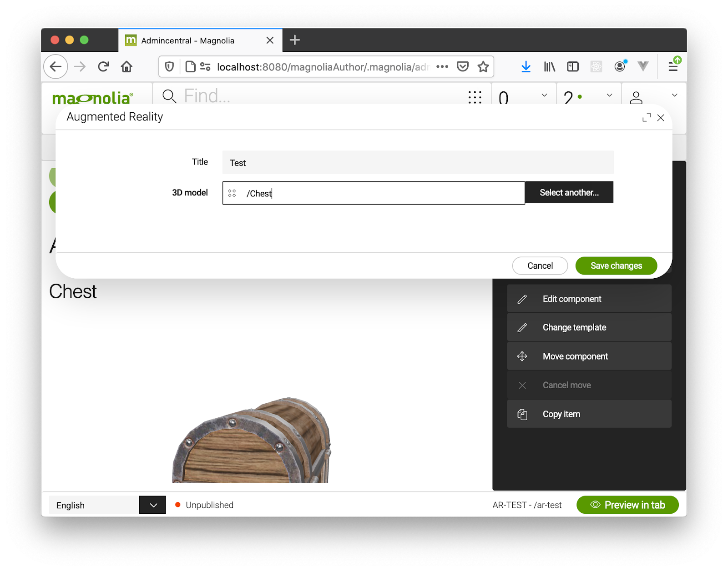Click the Magnolia app launcher grid icon
The height and width of the screenshot is (571, 728).
pos(475,97)
